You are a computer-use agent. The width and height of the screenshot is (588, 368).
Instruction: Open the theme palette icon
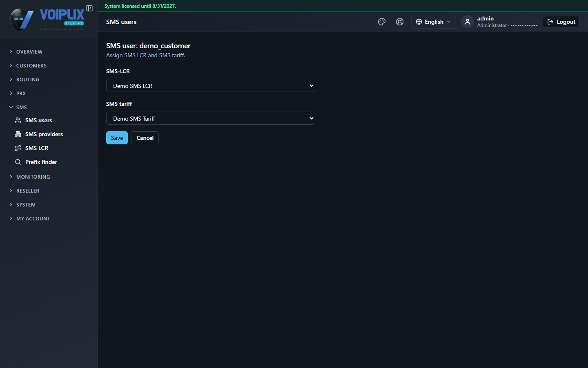[382, 22]
